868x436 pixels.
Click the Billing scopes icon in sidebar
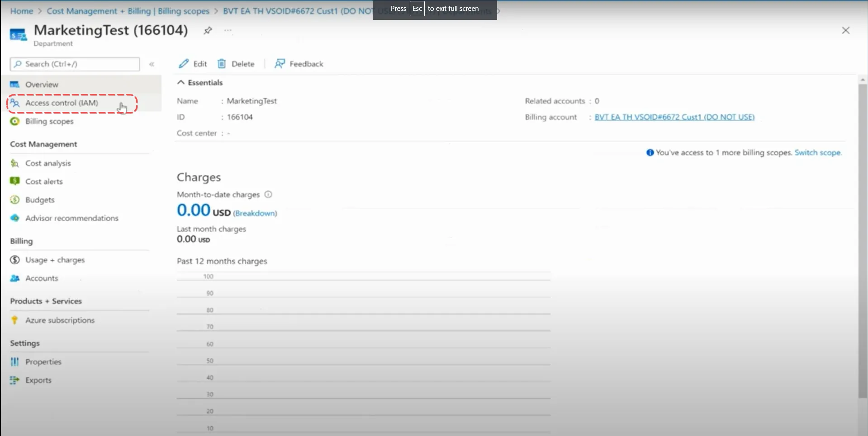click(15, 121)
